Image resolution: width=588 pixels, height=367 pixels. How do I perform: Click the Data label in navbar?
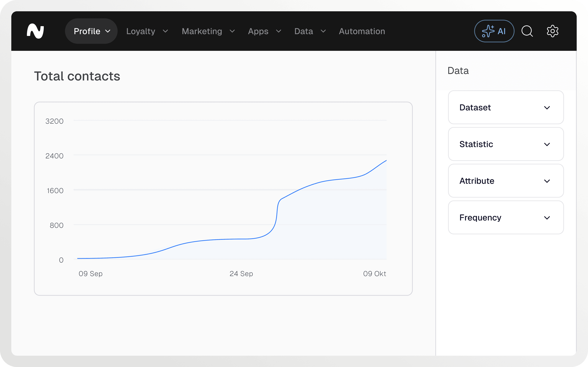304,31
